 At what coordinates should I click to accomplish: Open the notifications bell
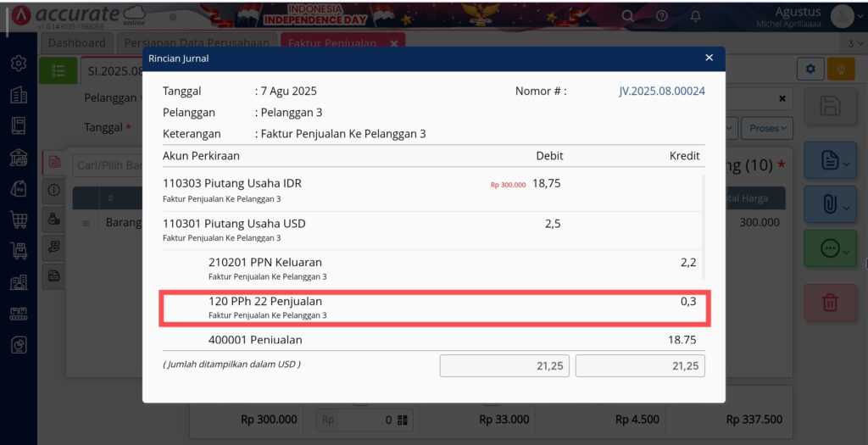coord(696,16)
